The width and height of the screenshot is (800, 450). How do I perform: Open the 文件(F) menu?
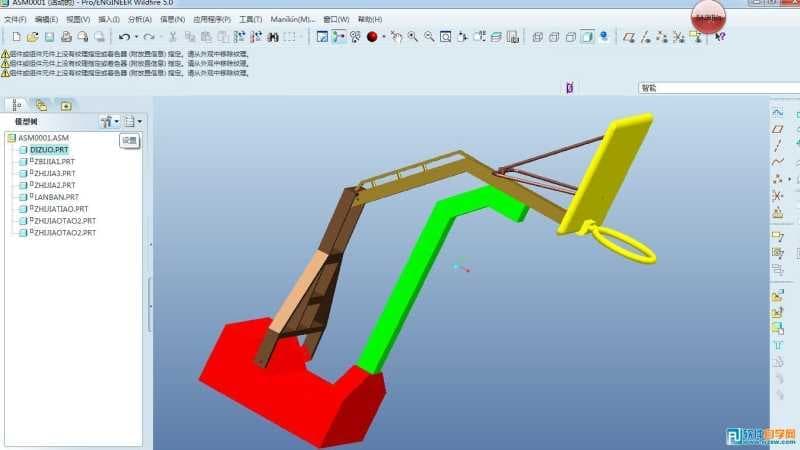pyautogui.click(x=15, y=19)
